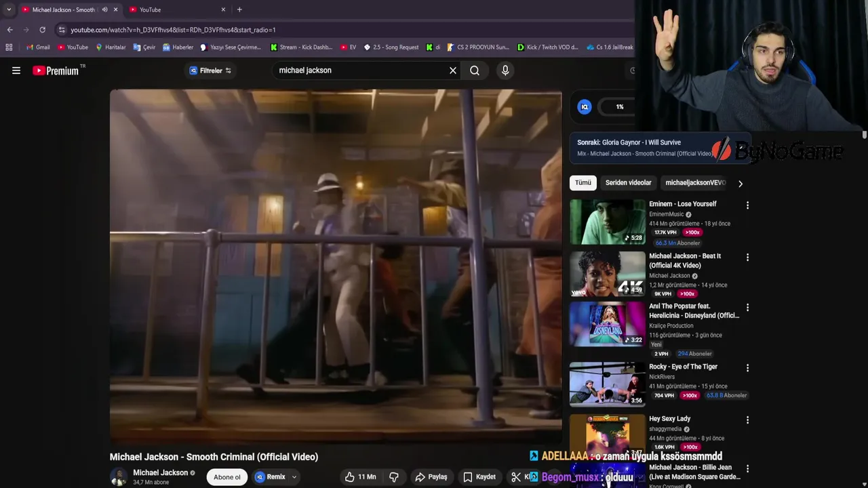The width and height of the screenshot is (868, 488).
Task: Dislike the video with thumbs down
Action: click(393, 477)
